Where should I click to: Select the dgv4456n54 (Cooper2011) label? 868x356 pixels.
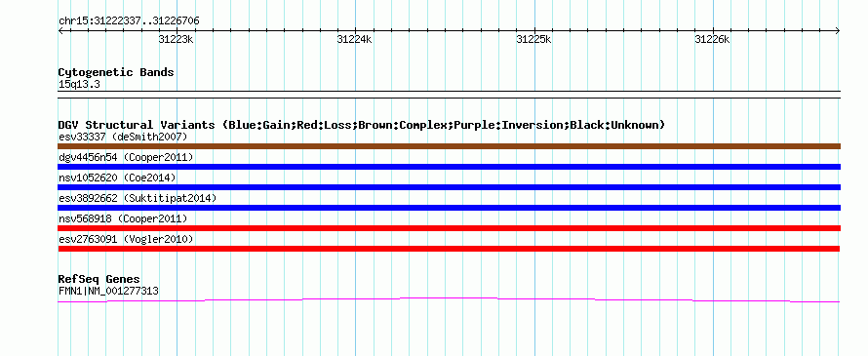click(126, 157)
